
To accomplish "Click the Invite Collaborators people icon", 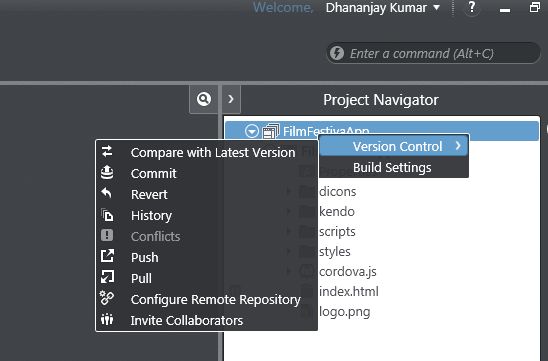I will pyautogui.click(x=107, y=319).
